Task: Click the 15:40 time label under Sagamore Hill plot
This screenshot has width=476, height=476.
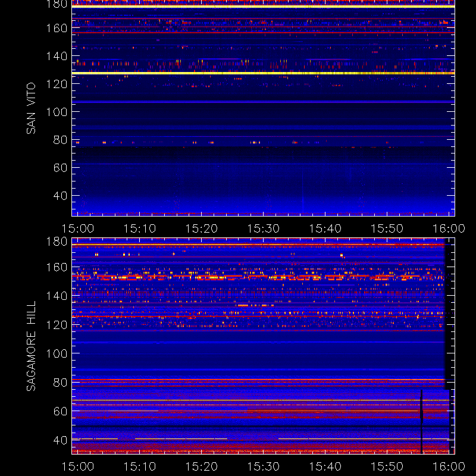Action: click(325, 466)
